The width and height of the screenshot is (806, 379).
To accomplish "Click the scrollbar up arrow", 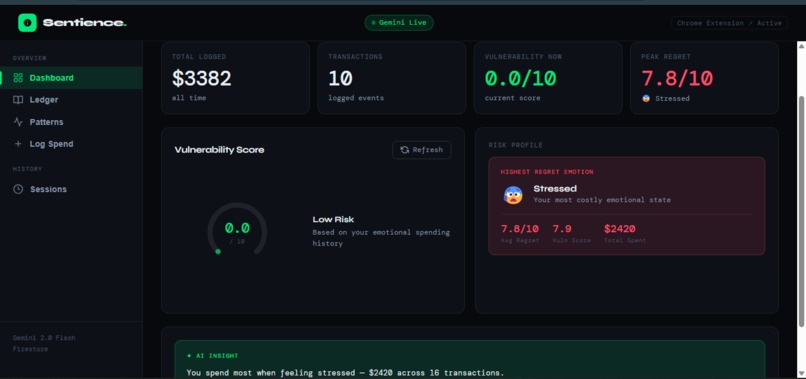I will coord(801,46).
